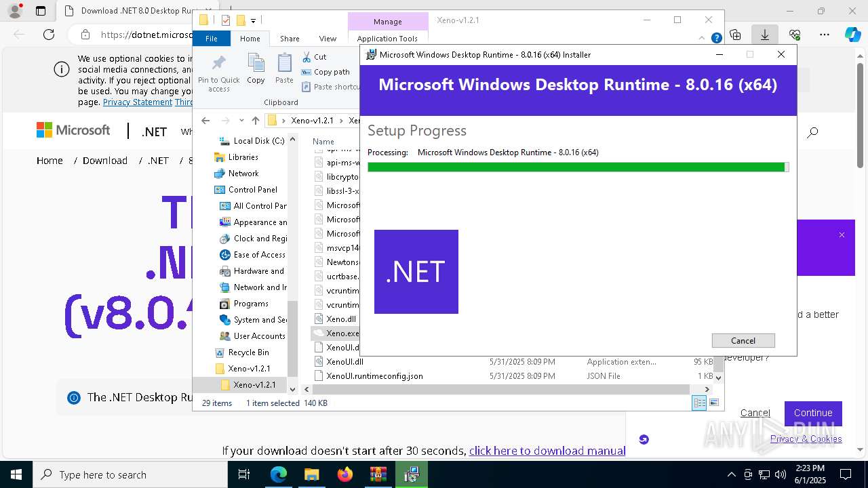Viewport: 868px width, 488px height.
Task: Click Pin to Quick access icon
Action: tap(218, 73)
